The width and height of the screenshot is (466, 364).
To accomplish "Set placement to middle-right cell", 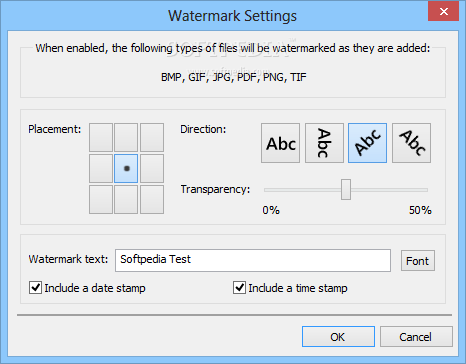I will (152, 168).
